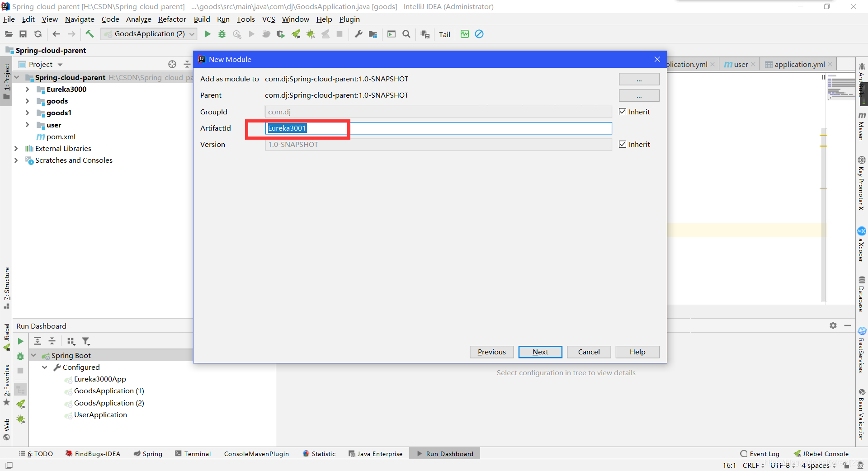
Task: Click the Synchronize refresh toolbar icon
Action: click(x=38, y=34)
